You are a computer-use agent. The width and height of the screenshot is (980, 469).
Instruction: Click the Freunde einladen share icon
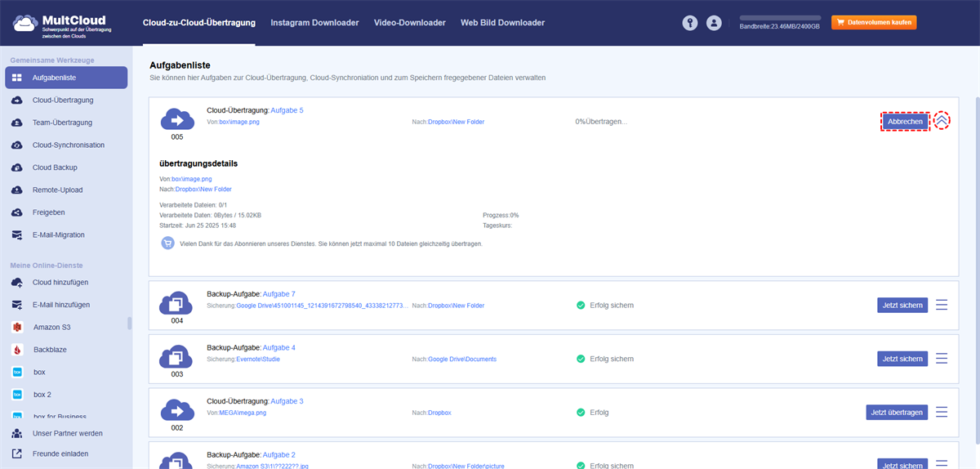pos(17,453)
